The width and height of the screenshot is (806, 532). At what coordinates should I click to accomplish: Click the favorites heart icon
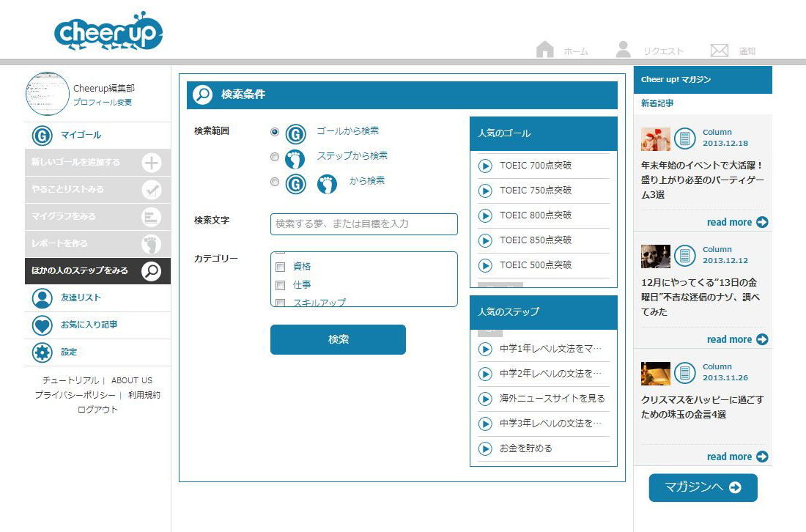(x=42, y=325)
